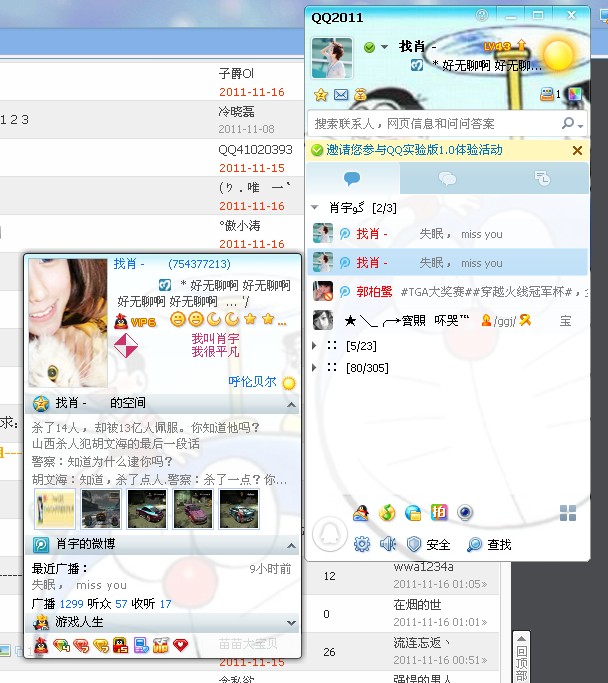Launch the Paipai 拍 app icon
This screenshot has width=608, height=683.
(x=439, y=512)
